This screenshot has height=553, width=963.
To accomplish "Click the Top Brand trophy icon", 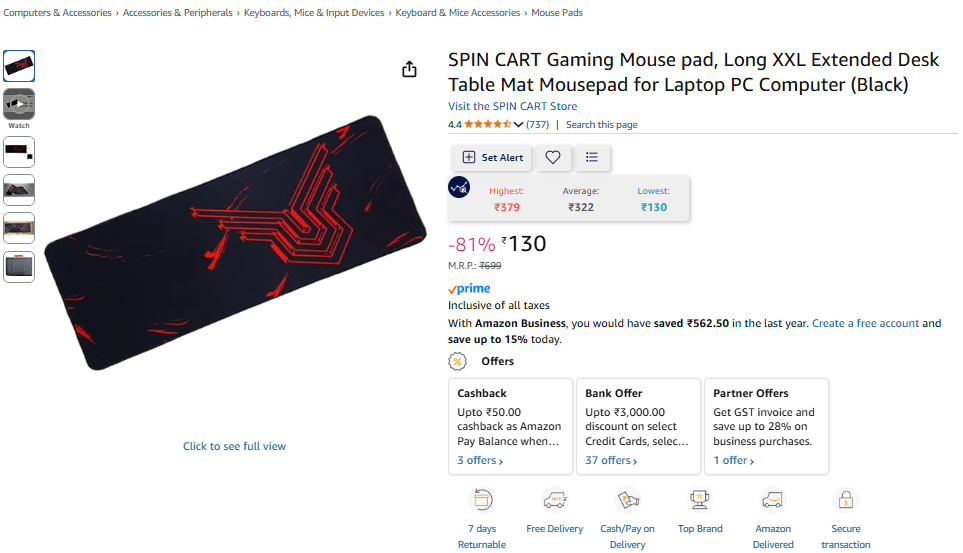I will [700, 500].
